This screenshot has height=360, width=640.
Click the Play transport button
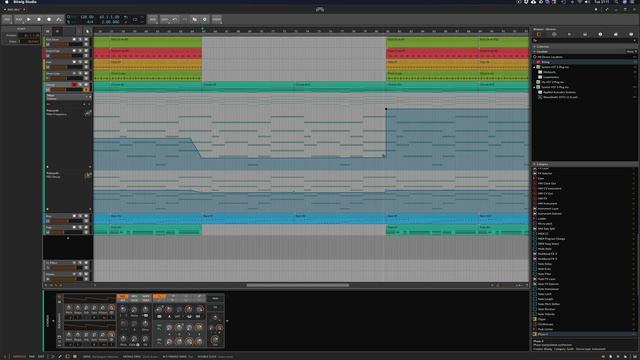(x=29, y=19)
